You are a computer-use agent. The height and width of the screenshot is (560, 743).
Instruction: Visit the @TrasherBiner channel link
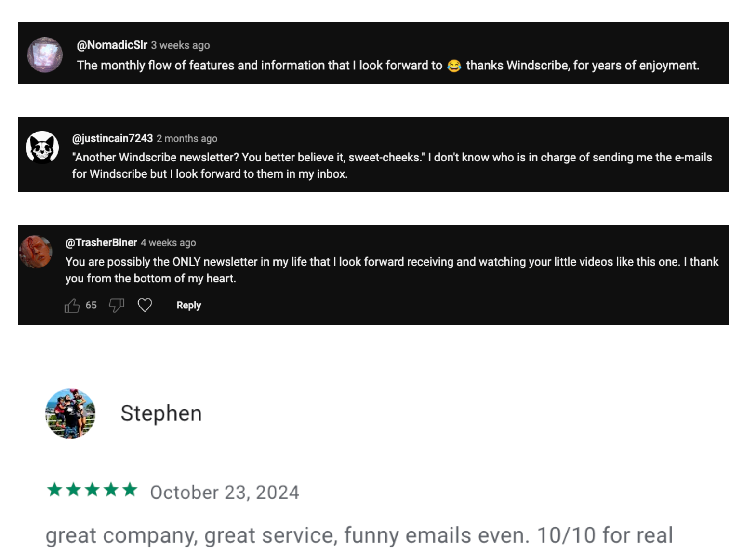point(101,243)
